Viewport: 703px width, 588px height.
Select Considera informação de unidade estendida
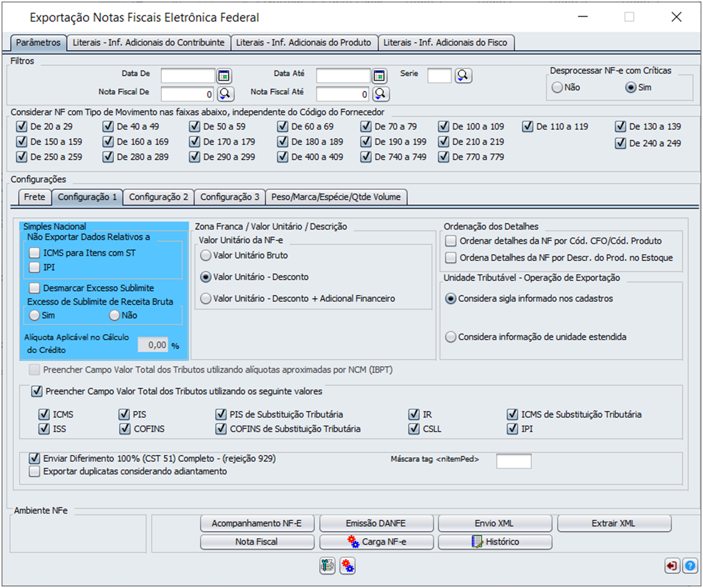tap(451, 337)
